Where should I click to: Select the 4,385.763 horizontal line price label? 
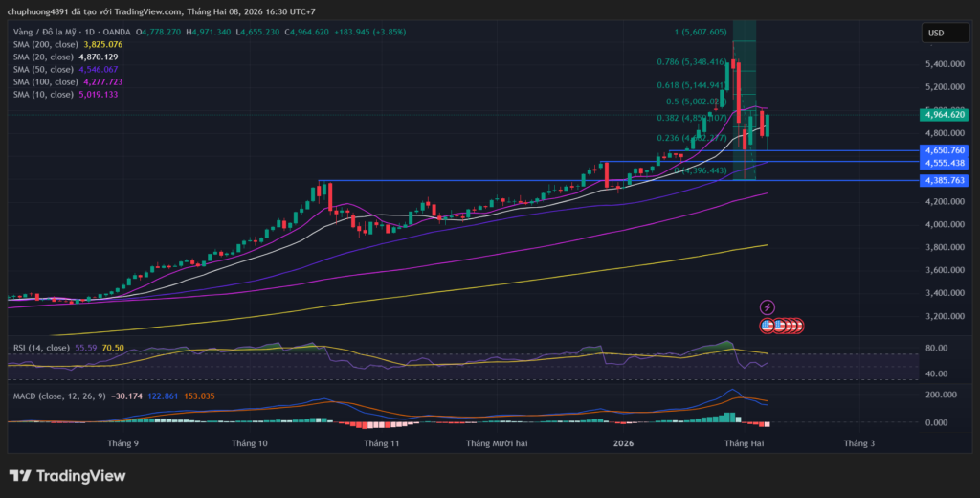tap(944, 180)
